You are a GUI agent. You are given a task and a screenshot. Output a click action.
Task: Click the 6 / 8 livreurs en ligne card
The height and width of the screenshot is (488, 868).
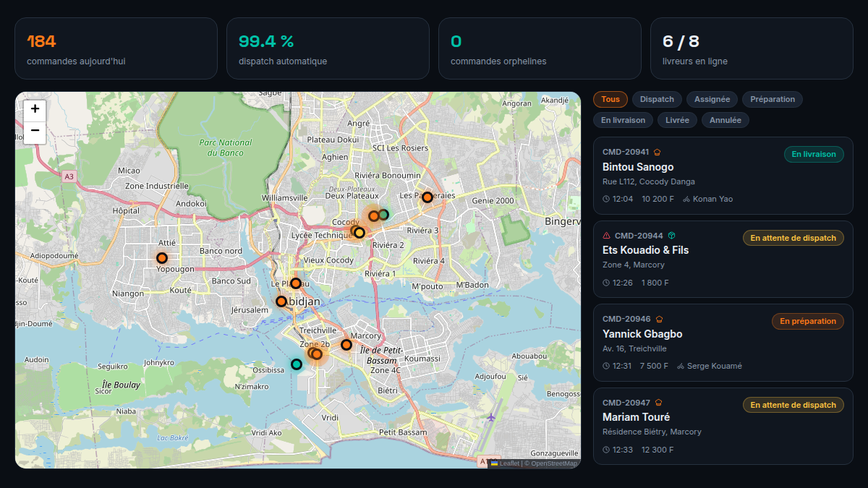tap(752, 48)
